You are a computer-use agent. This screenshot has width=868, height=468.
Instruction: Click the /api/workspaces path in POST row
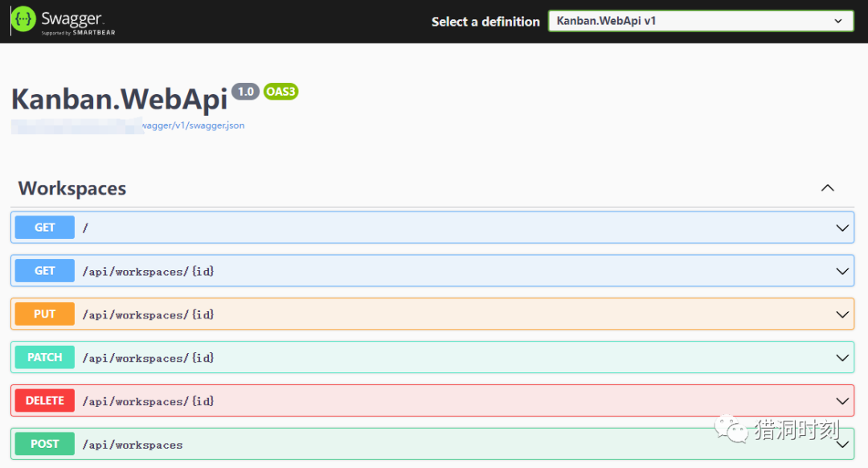point(133,445)
